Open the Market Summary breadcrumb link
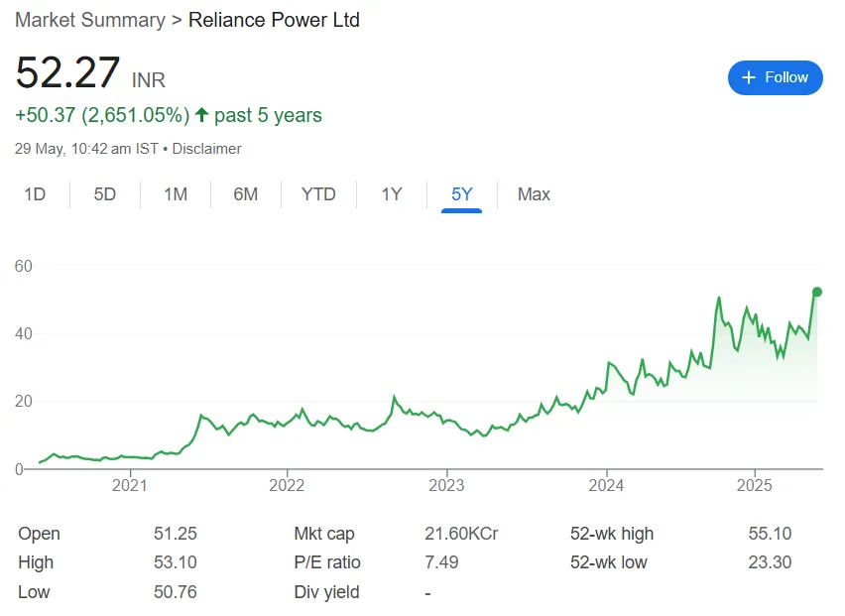The image size is (845, 616). [x=90, y=20]
